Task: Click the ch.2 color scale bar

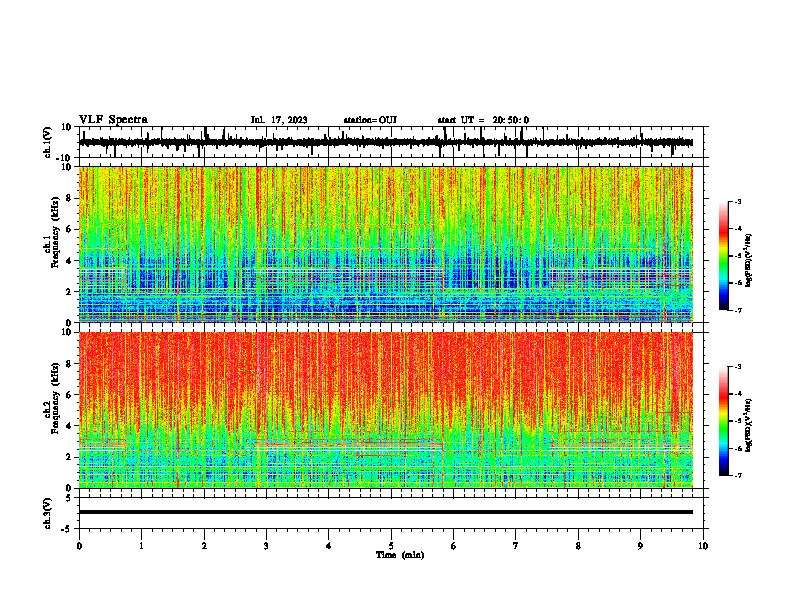Action: [724, 421]
